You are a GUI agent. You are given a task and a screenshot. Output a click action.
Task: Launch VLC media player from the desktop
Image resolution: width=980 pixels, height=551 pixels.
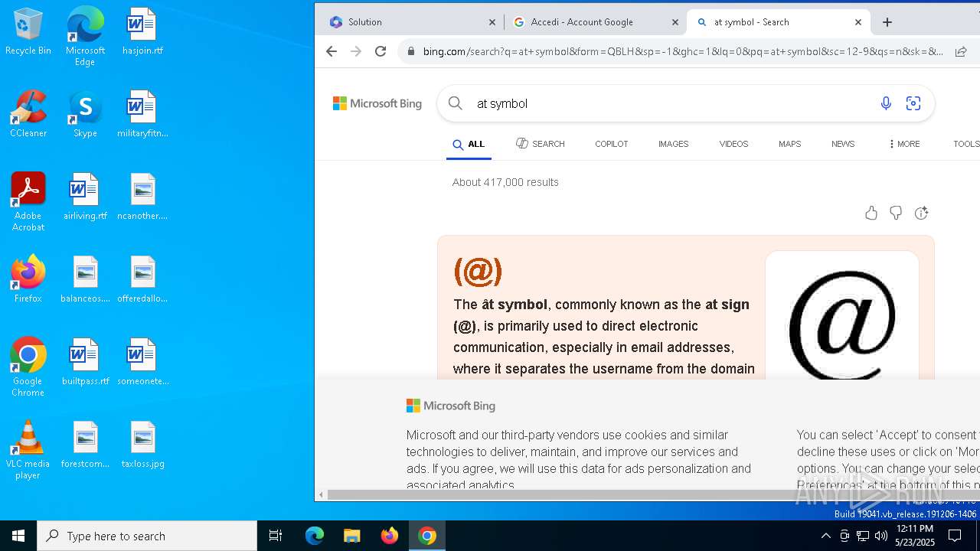(x=28, y=450)
